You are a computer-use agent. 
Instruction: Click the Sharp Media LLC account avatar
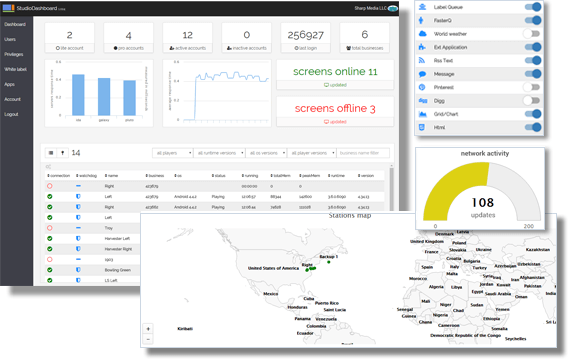pyautogui.click(x=393, y=8)
